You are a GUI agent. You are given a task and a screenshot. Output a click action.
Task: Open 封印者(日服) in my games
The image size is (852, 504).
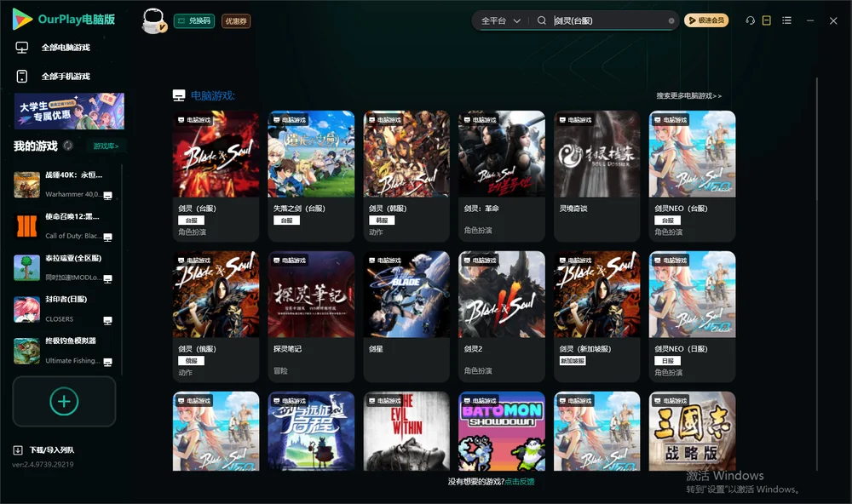point(63,309)
